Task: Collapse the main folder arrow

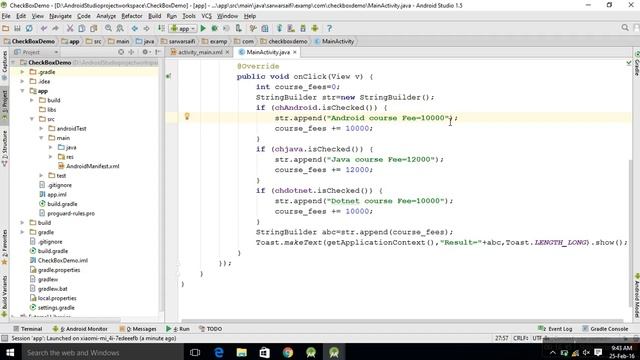Action: [41, 138]
